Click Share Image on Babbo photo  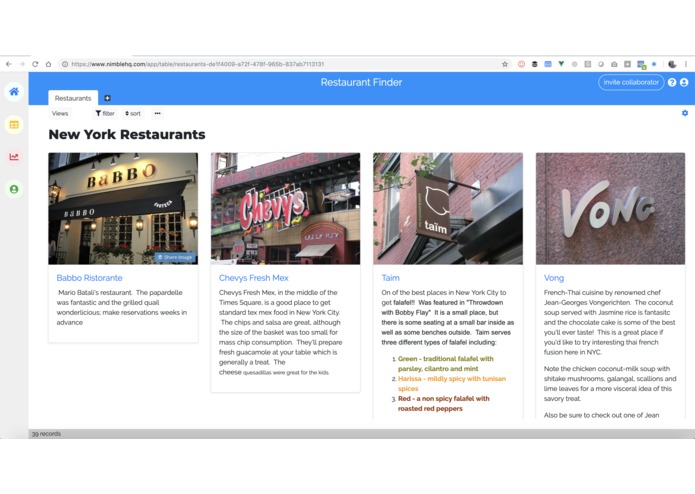pos(176,257)
